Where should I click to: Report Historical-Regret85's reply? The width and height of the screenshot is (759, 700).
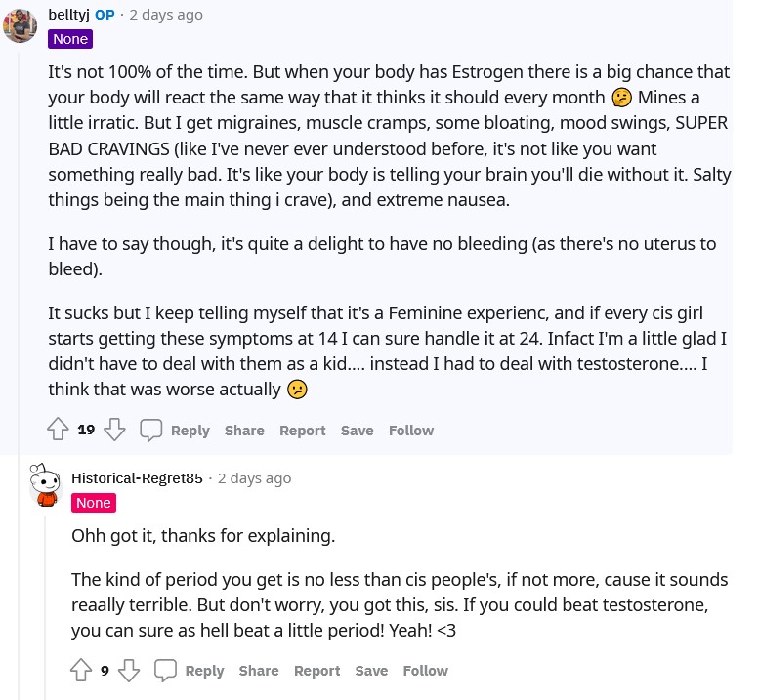tap(317, 671)
